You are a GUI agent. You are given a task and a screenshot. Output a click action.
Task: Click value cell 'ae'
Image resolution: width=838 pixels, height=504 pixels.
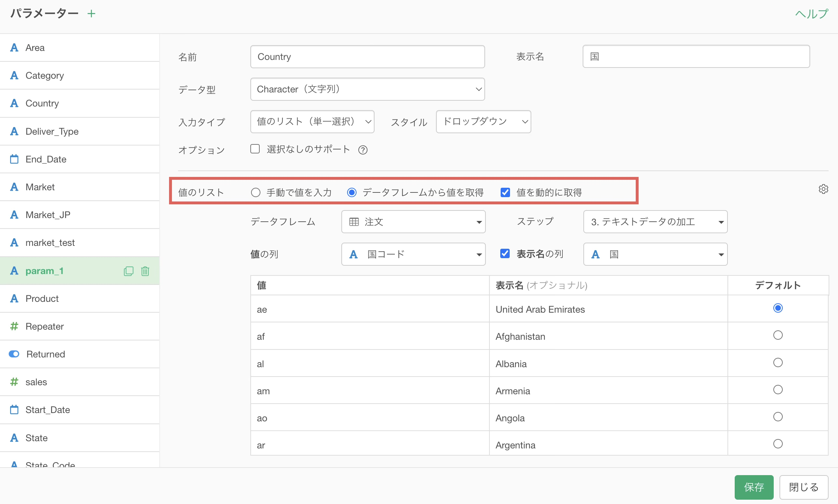(x=370, y=309)
